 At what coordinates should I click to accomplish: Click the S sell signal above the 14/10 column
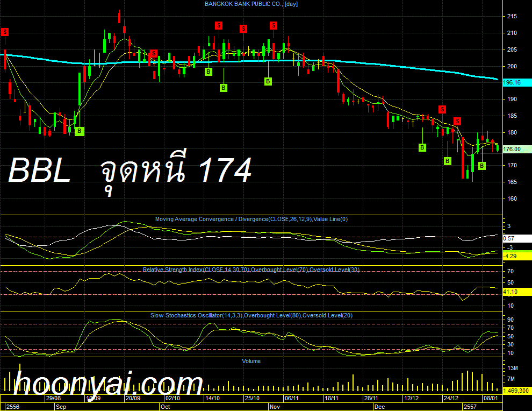[x=219, y=25]
